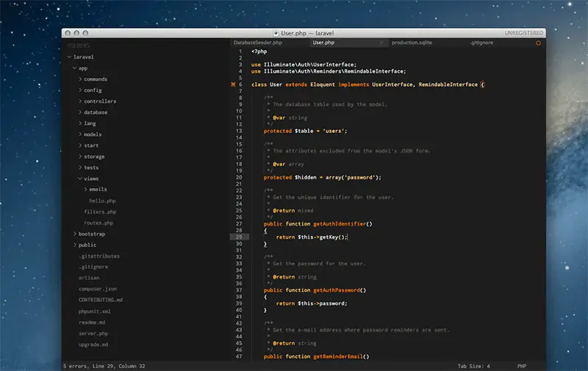Open CONTRIBUTING.md in the sidebar
Screen dimensions: 588x371
point(101,300)
